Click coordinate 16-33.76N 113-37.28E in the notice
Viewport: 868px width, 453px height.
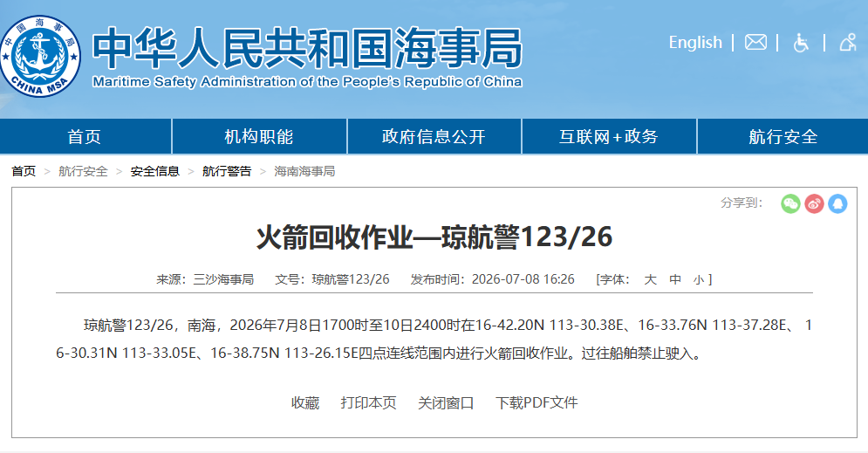[x=712, y=325]
